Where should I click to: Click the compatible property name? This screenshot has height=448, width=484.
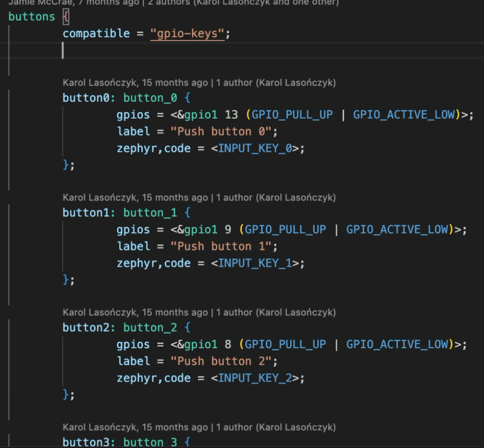96,33
